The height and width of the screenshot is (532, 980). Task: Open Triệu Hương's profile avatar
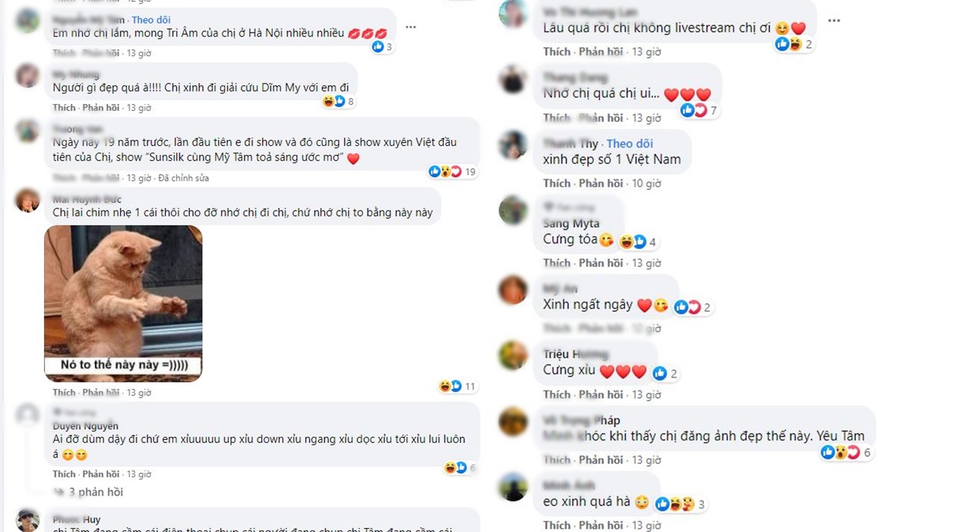pyautogui.click(x=513, y=355)
